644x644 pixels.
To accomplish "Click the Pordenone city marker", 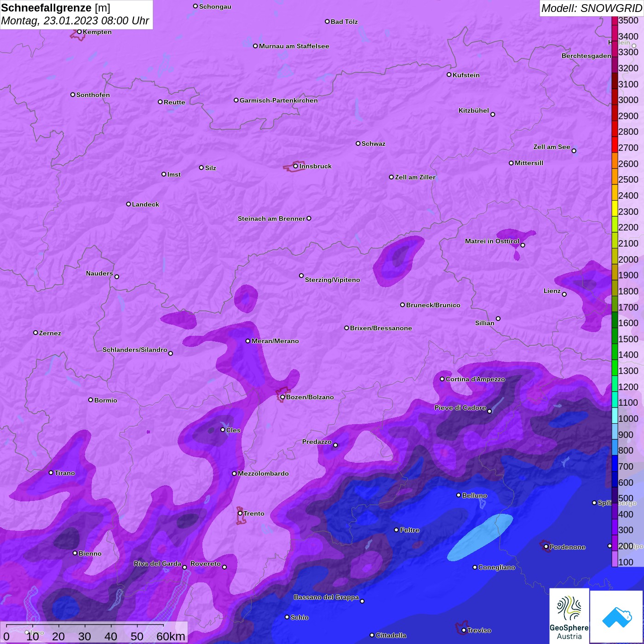I will point(546,547).
